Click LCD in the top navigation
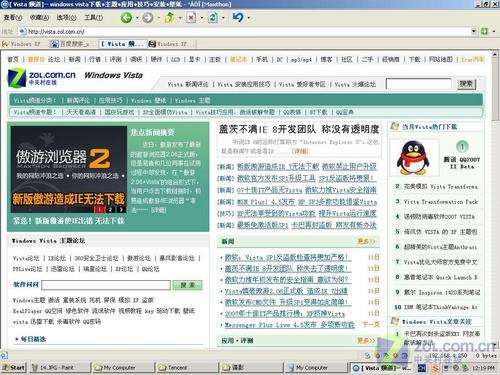 [x=175, y=59]
